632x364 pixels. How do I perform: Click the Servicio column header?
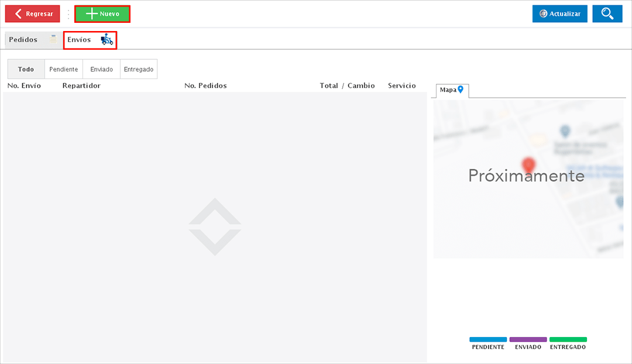pyautogui.click(x=401, y=86)
